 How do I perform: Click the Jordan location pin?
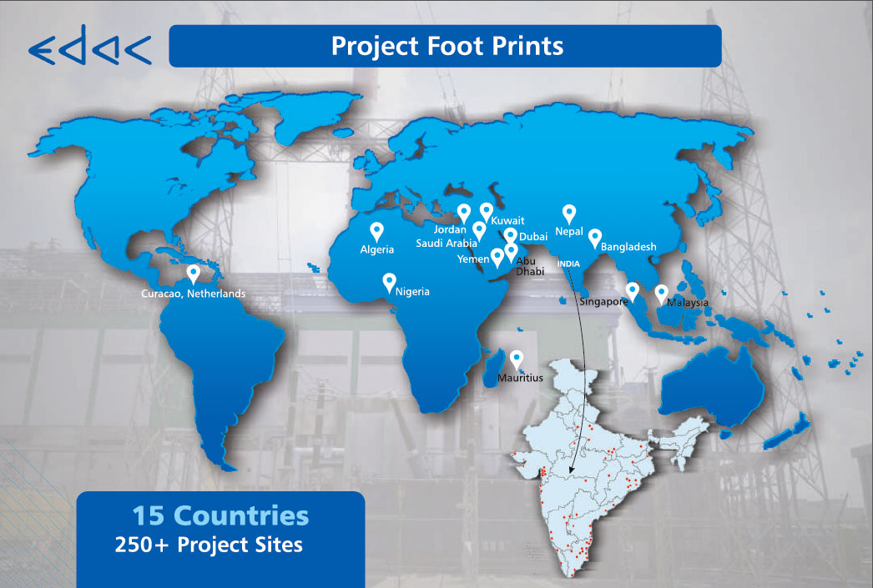pos(464,214)
